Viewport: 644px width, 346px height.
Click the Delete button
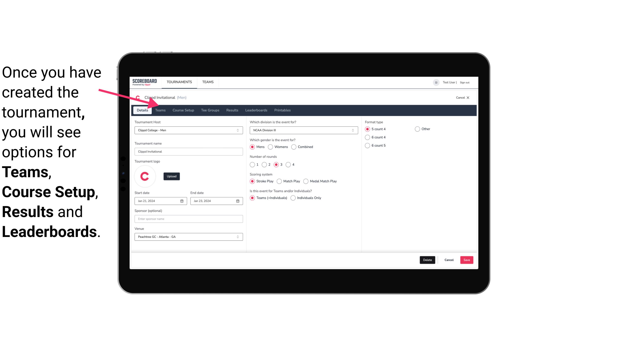coord(427,259)
